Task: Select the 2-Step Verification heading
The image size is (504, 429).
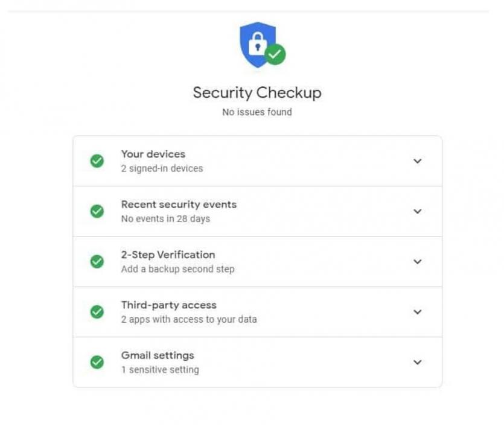Action: coord(168,255)
